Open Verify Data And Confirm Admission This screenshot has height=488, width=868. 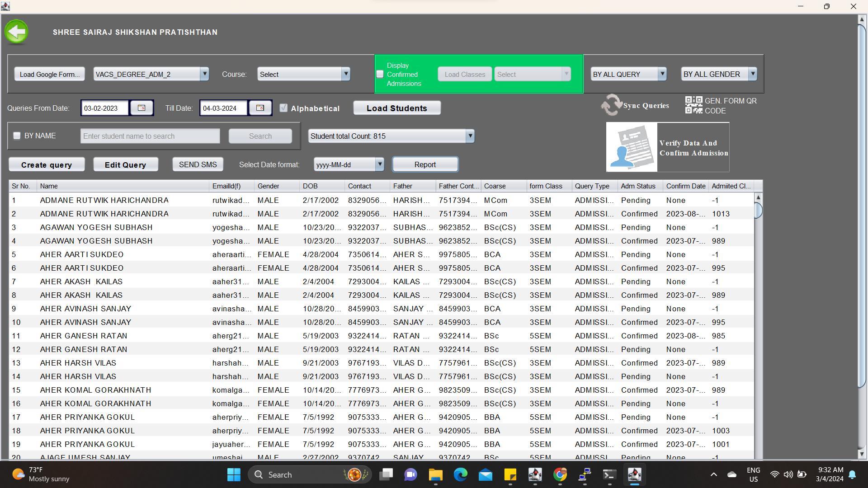click(667, 147)
